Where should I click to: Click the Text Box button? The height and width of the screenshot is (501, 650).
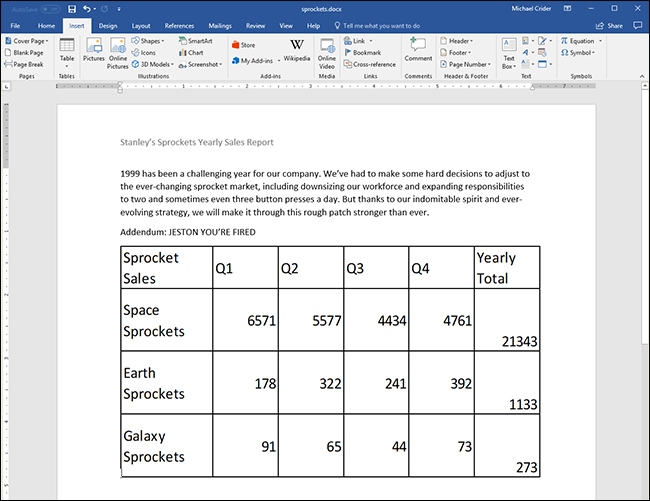tap(509, 51)
